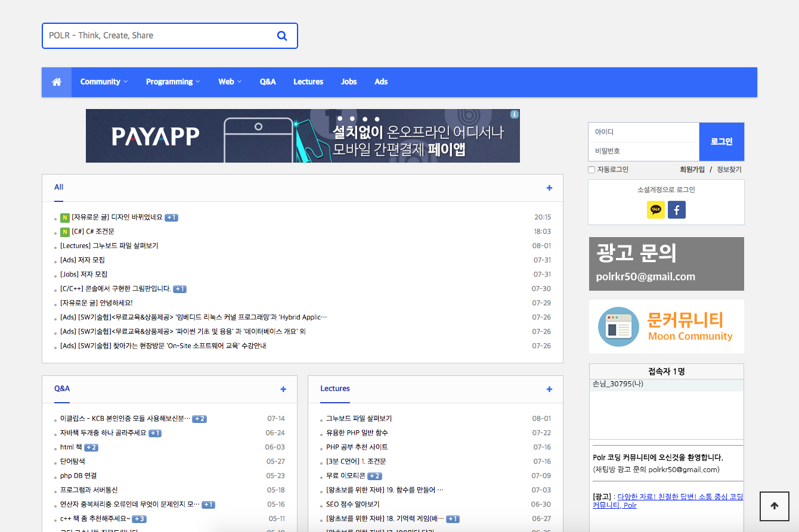
Task: Expand the Web dropdown menu
Action: [230, 82]
